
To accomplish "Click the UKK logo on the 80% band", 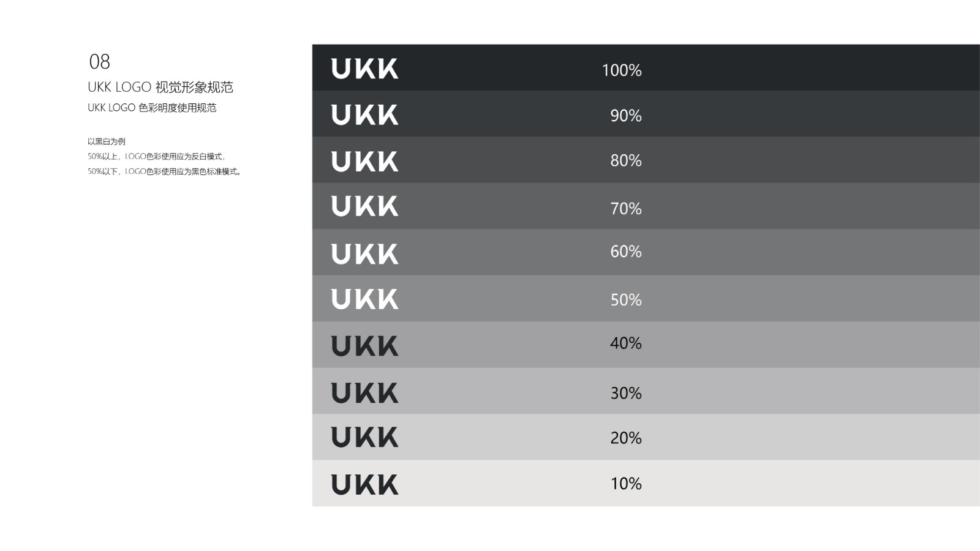I will click(x=364, y=161).
